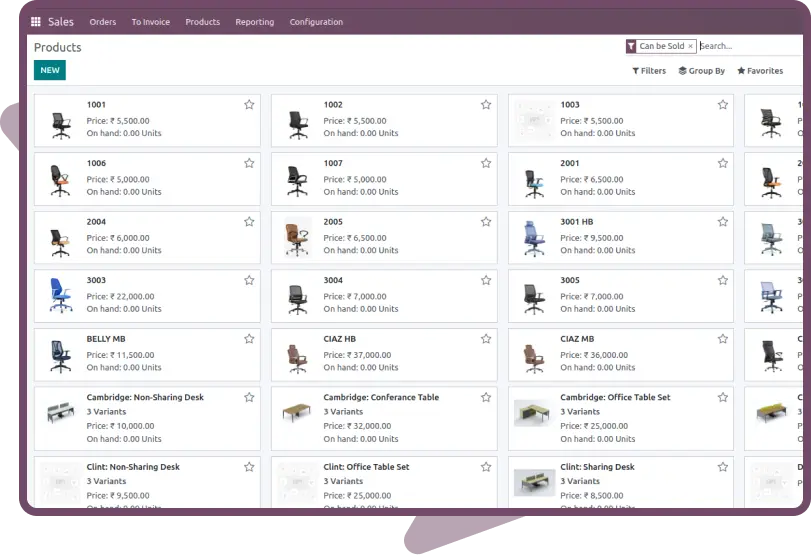
Task: Expand the Favorites dropdown
Action: (x=760, y=71)
